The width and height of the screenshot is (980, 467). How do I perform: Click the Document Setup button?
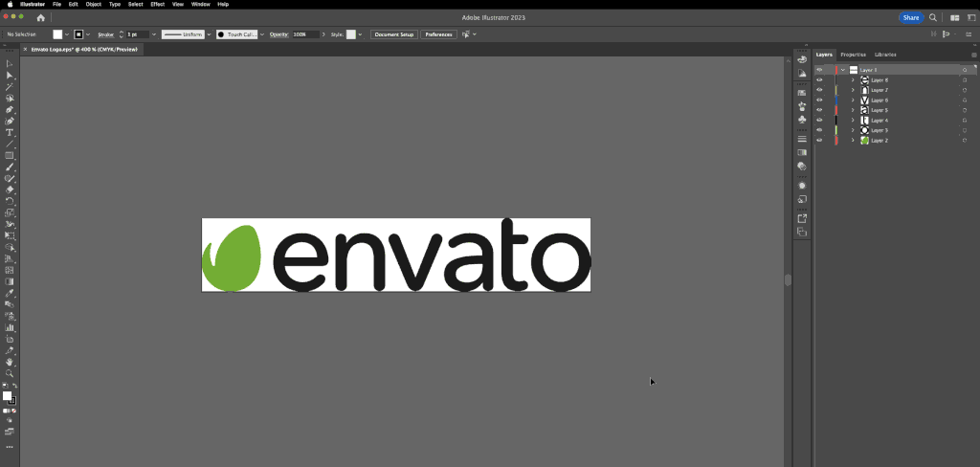pos(394,34)
